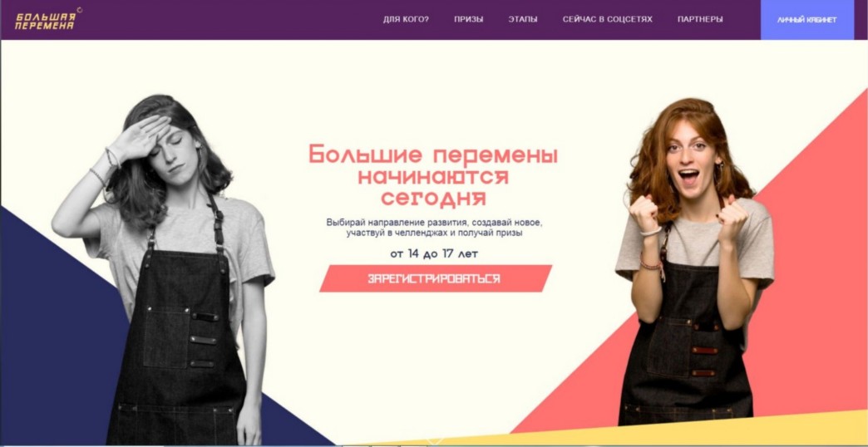Click the scroll-down chevron at page bottom
This screenshot has width=868, height=447.
pos(435,442)
